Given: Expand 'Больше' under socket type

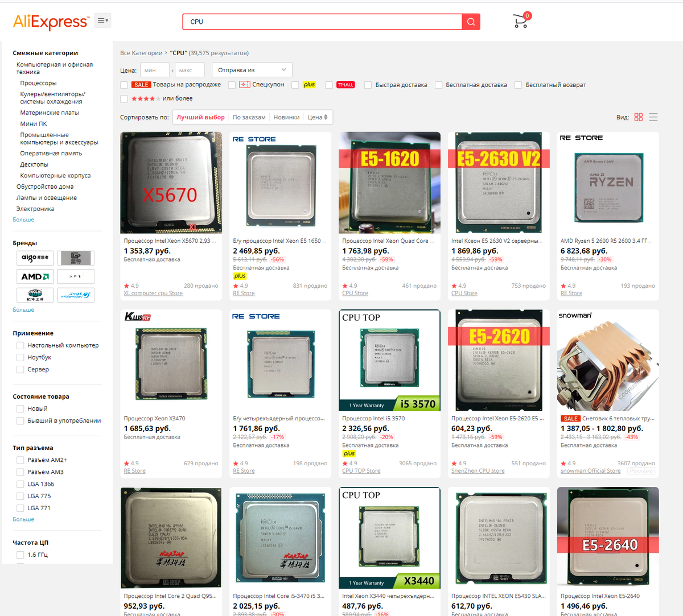Looking at the screenshot, I should [x=23, y=519].
